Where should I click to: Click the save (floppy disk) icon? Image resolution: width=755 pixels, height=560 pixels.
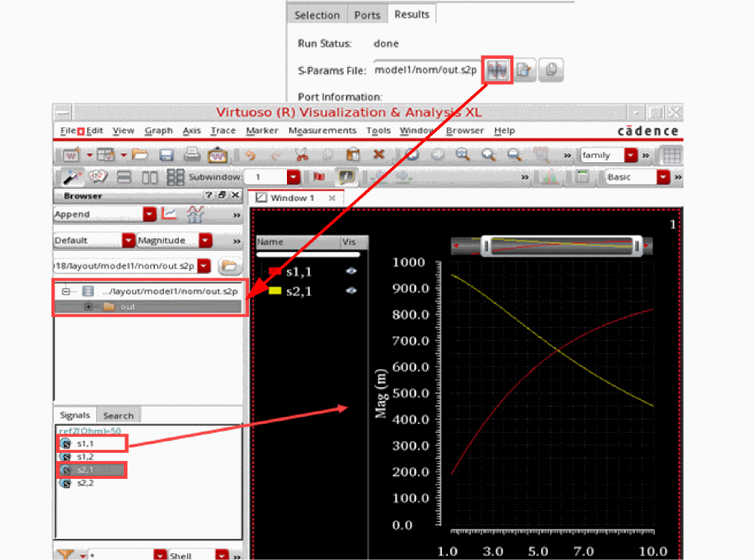tap(166, 154)
